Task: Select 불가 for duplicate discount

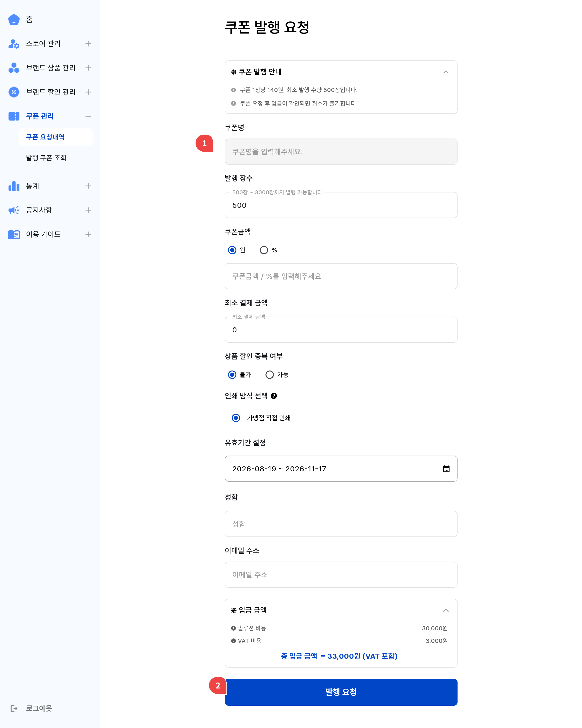Action: tap(232, 375)
